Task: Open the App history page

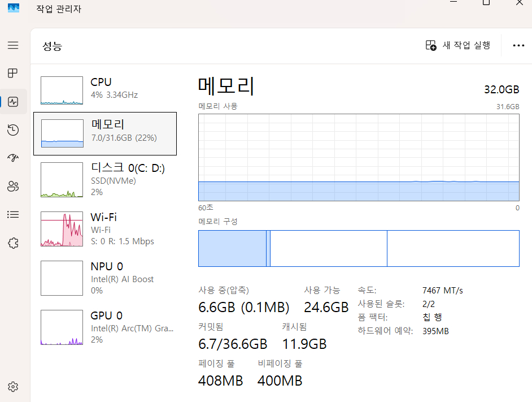Action: (x=13, y=130)
